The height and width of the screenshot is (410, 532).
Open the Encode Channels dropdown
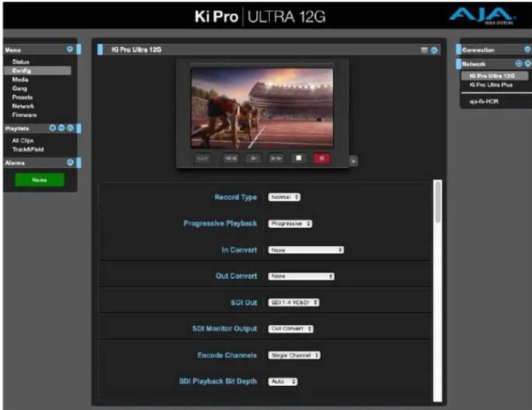[294, 355]
